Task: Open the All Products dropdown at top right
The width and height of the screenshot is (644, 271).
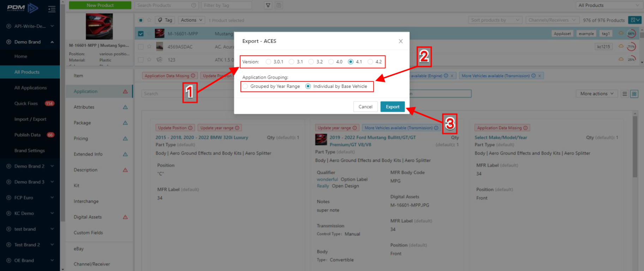Action: [x=609, y=5]
